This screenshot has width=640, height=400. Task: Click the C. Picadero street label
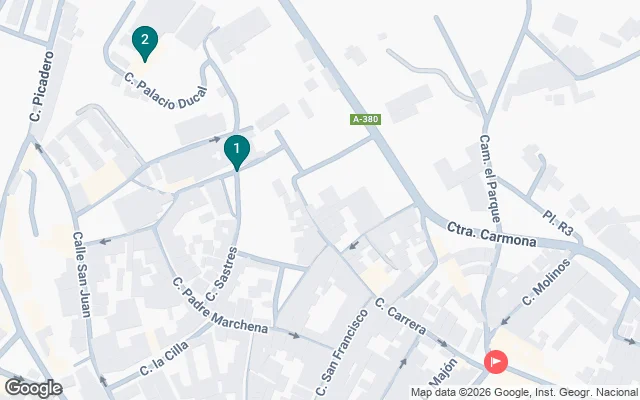42,86
